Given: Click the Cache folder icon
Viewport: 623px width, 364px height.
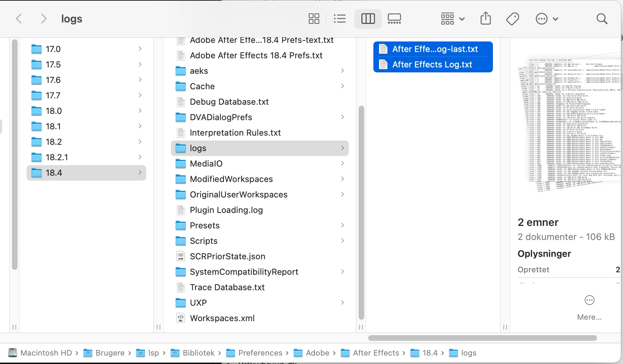Looking at the screenshot, I should 181,86.
